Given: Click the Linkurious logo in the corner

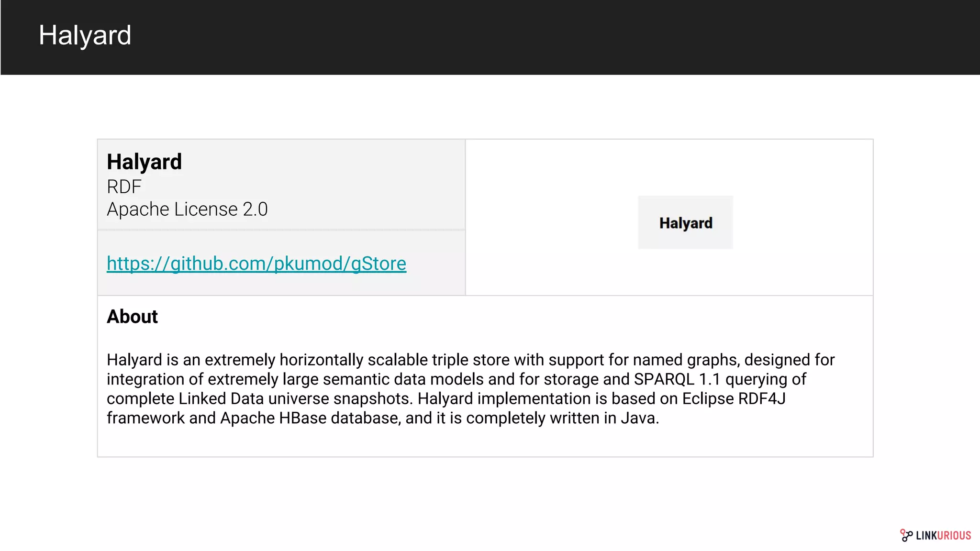Looking at the screenshot, I should 935,535.
